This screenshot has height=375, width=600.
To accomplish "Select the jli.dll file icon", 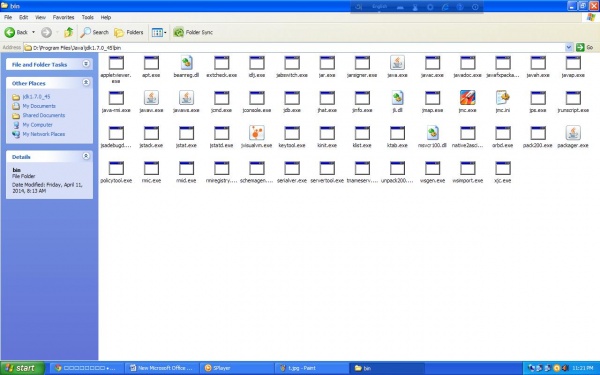I will 397,98.
